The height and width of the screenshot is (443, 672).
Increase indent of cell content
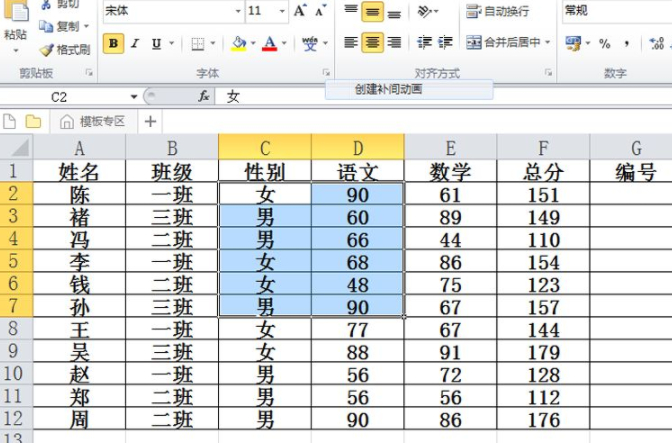pyautogui.click(x=445, y=42)
